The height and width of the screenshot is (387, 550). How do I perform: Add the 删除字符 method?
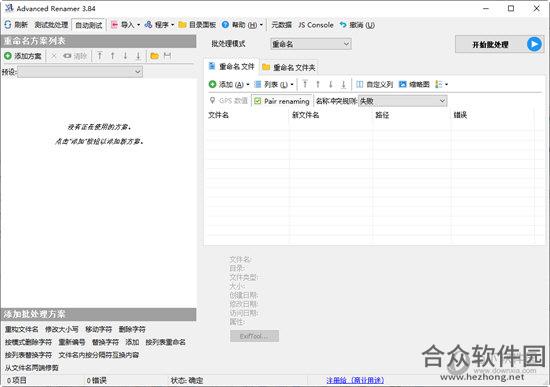pos(132,329)
